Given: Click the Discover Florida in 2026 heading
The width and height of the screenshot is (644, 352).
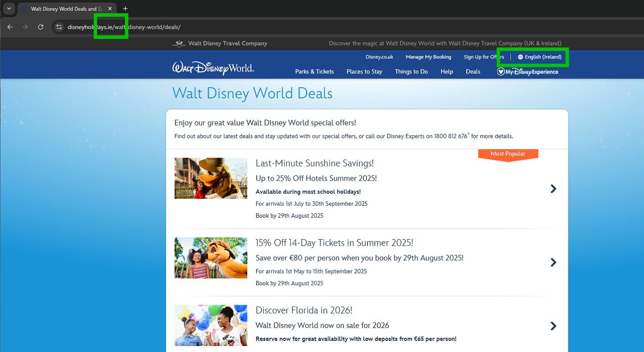Looking at the screenshot, I should coord(304,310).
